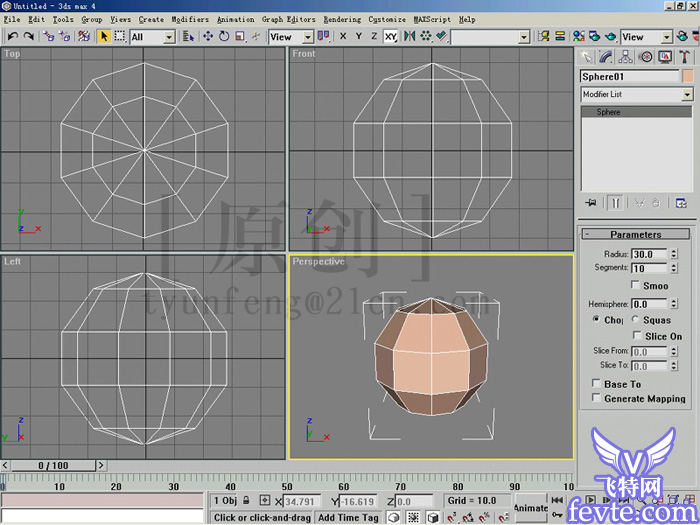This screenshot has width=700, height=525.
Task: Open the Display command panel tab
Action: tap(665, 57)
